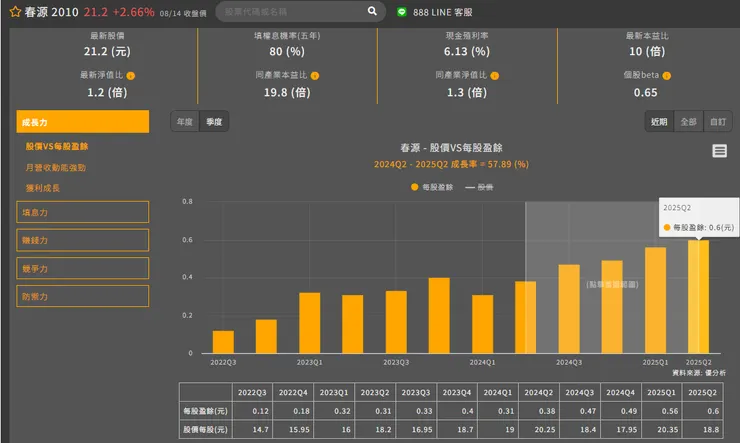Screen dimensions: 740x443
Task: Click the 股價每股(元) row label
Action: [205, 430]
